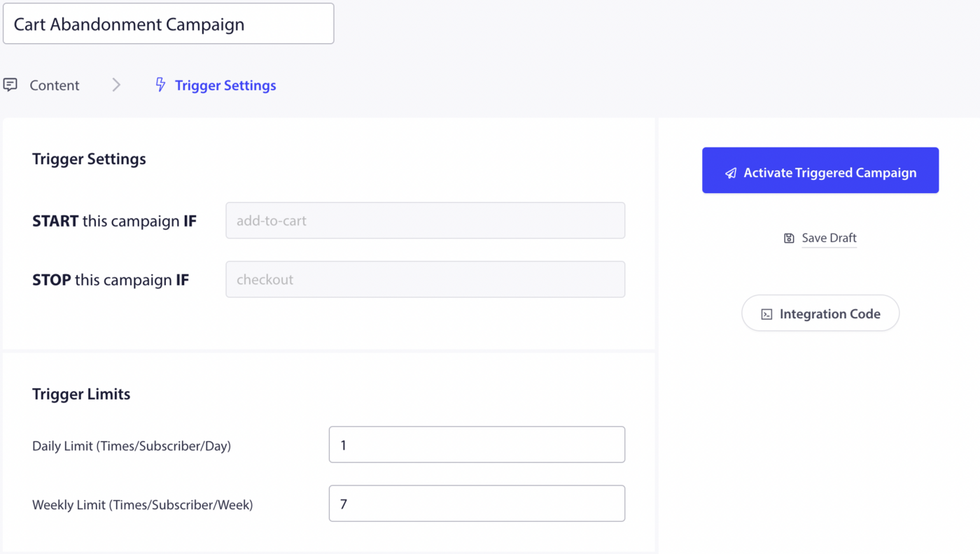
Task: Click the STOP campaign checkout field
Action: coord(425,279)
